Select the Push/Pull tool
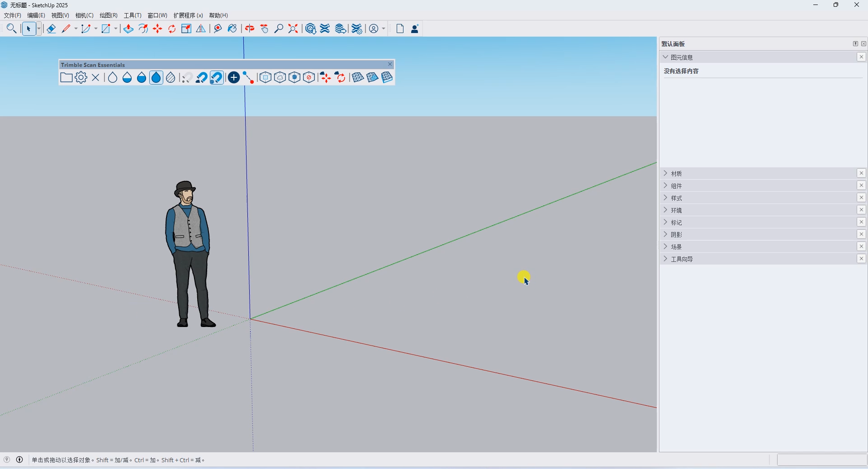The width and height of the screenshot is (868, 469). (128, 29)
